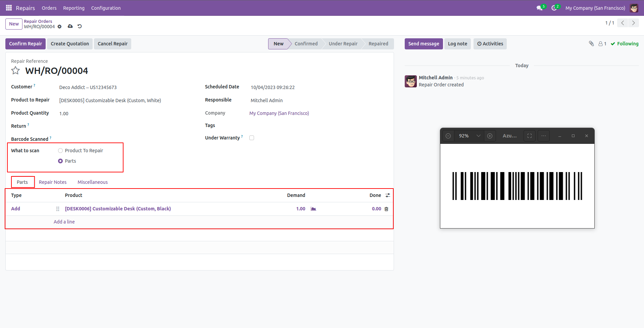
Task: Click the cloud save record icon
Action: coord(70,26)
